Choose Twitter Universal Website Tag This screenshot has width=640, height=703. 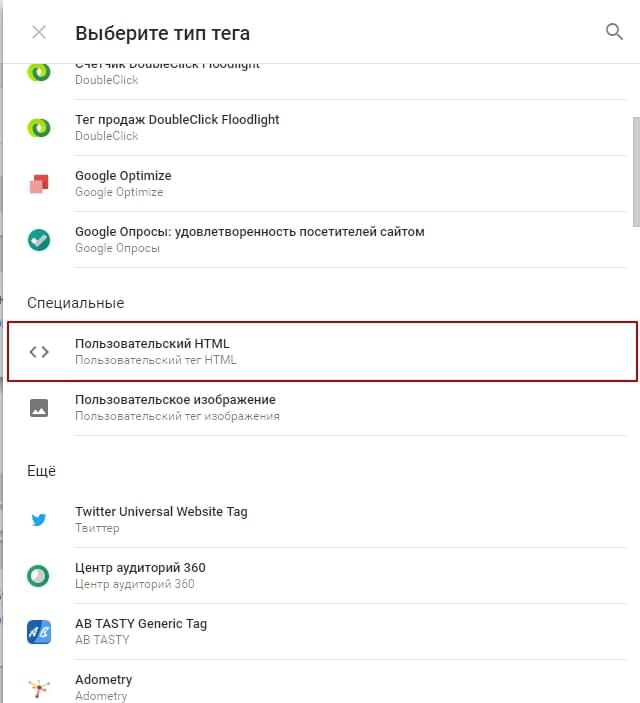(x=161, y=512)
